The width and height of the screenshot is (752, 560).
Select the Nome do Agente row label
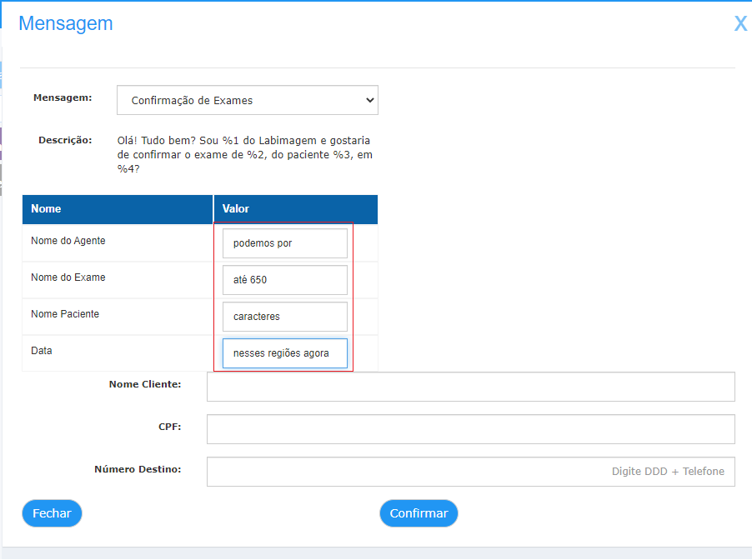click(x=68, y=241)
